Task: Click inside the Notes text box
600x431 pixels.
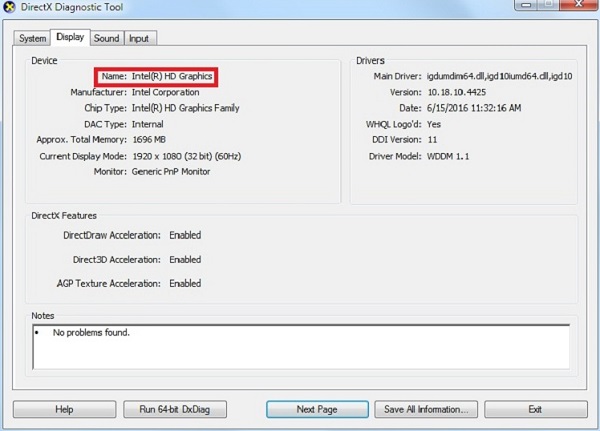Action: click(300, 345)
